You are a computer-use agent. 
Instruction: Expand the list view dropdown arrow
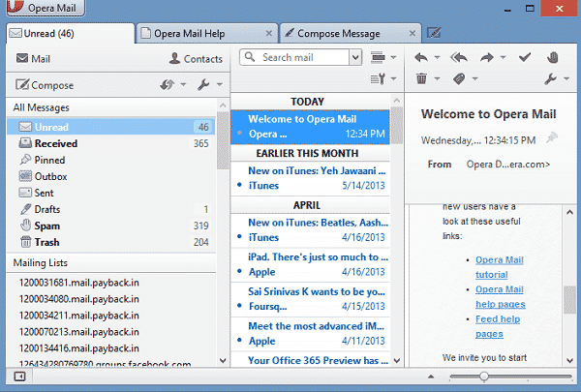click(393, 57)
